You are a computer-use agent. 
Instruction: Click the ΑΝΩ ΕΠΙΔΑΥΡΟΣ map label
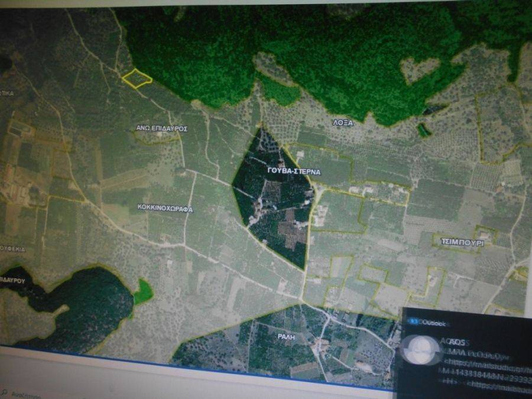[161, 128]
